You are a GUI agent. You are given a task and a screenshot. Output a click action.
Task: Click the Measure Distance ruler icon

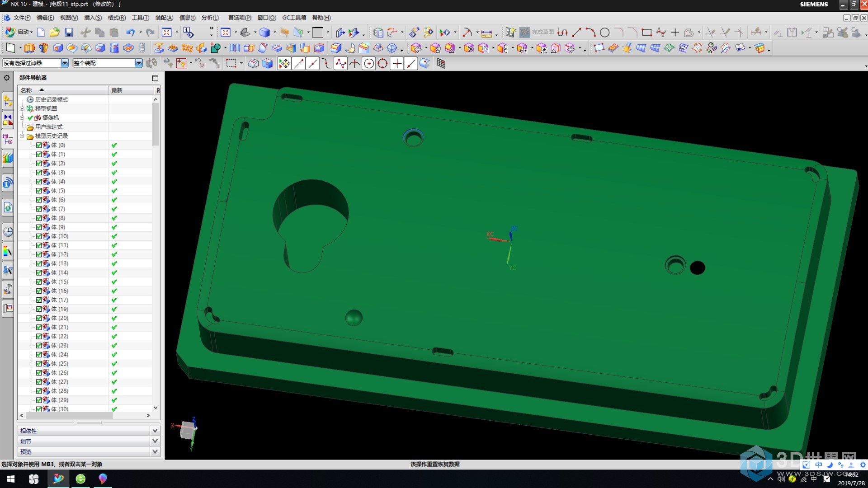[486, 33]
